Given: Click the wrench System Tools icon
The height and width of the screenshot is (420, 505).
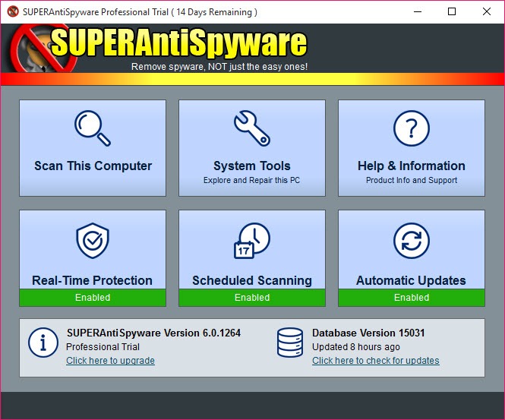Looking at the screenshot, I should pos(251,128).
